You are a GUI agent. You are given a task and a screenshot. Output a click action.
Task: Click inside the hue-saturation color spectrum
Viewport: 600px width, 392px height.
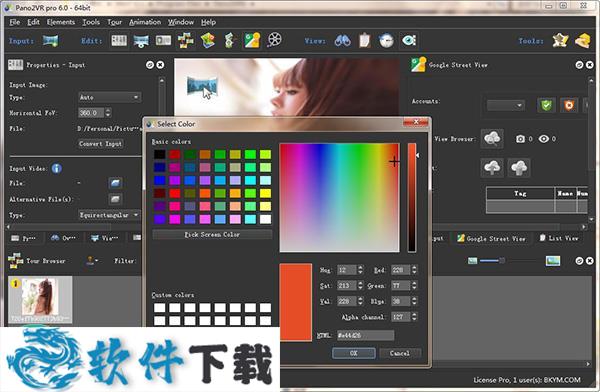(x=339, y=198)
